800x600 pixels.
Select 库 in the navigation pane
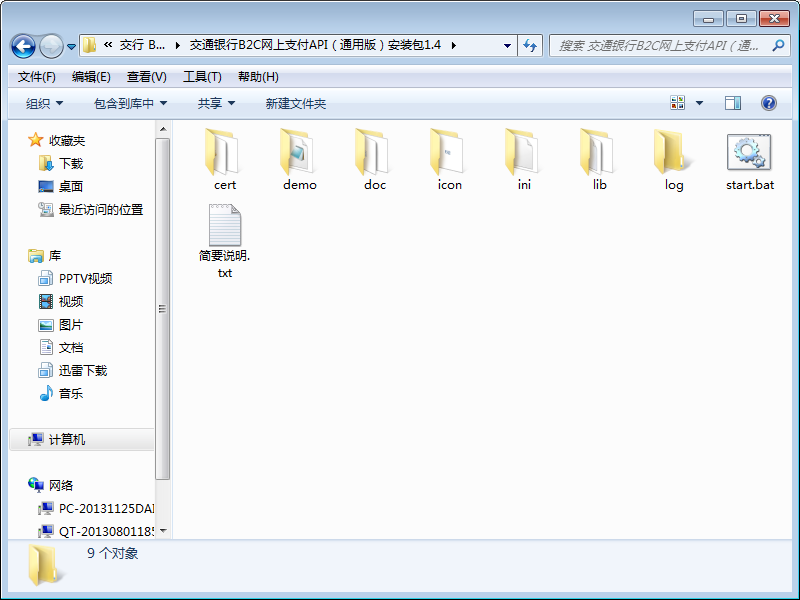tap(45, 255)
